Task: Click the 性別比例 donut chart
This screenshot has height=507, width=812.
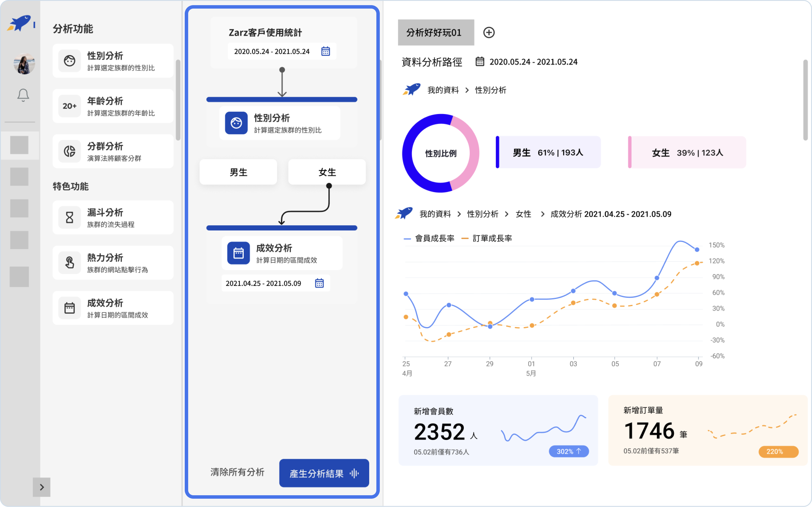Action: [x=441, y=153]
